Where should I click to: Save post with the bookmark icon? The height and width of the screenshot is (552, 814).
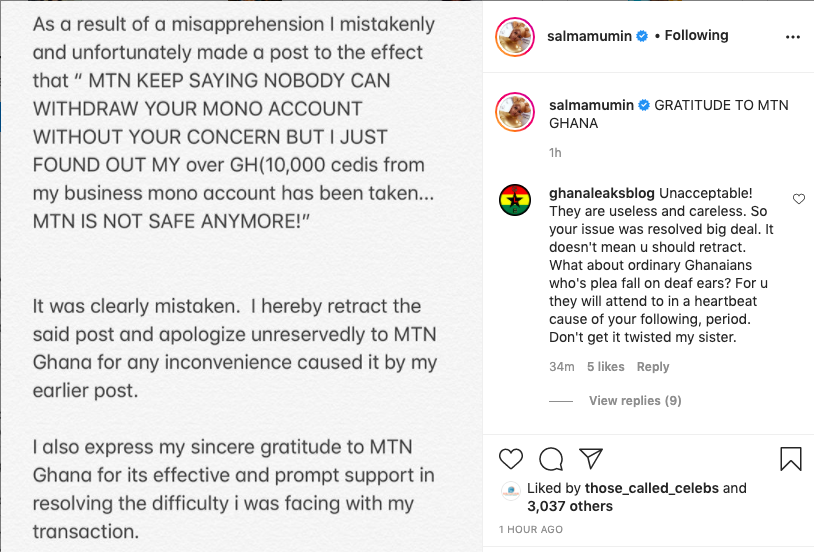tap(790, 459)
